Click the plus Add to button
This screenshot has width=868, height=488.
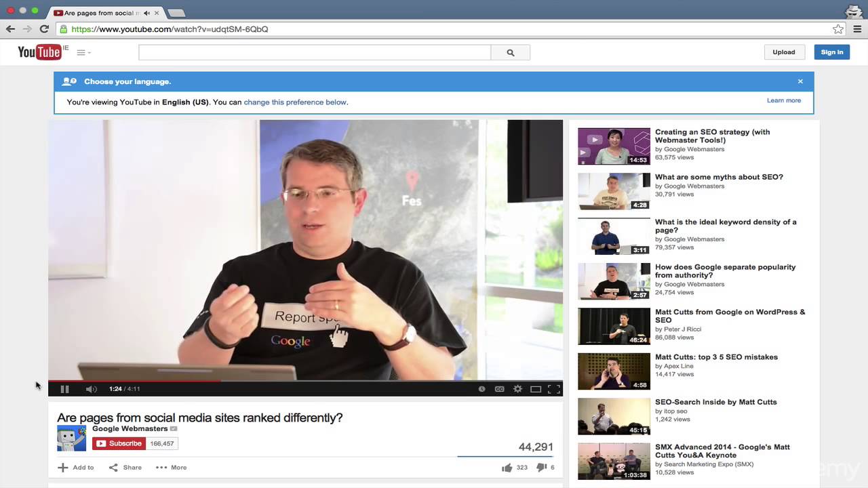click(75, 468)
